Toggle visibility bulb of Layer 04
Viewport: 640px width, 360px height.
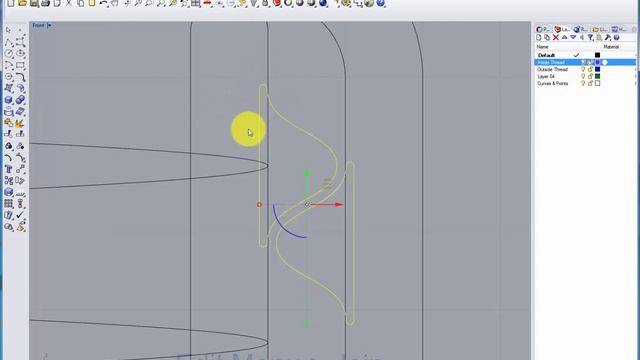pyautogui.click(x=583, y=76)
